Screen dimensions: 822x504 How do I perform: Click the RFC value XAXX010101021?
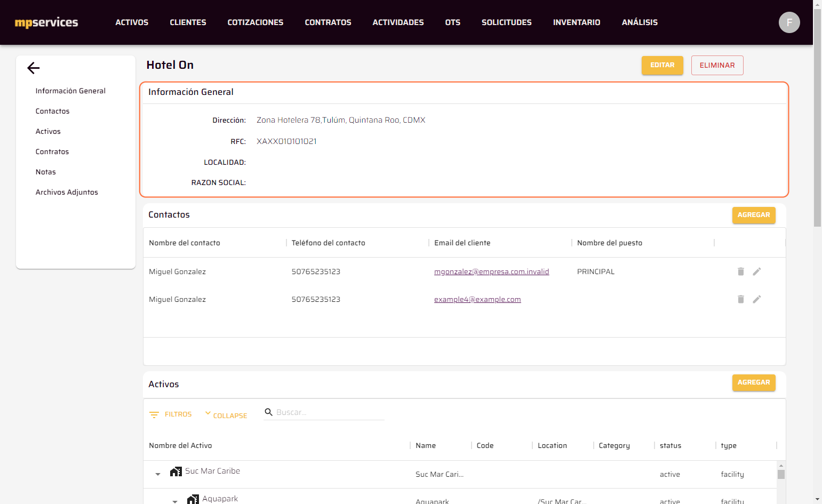tap(286, 141)
